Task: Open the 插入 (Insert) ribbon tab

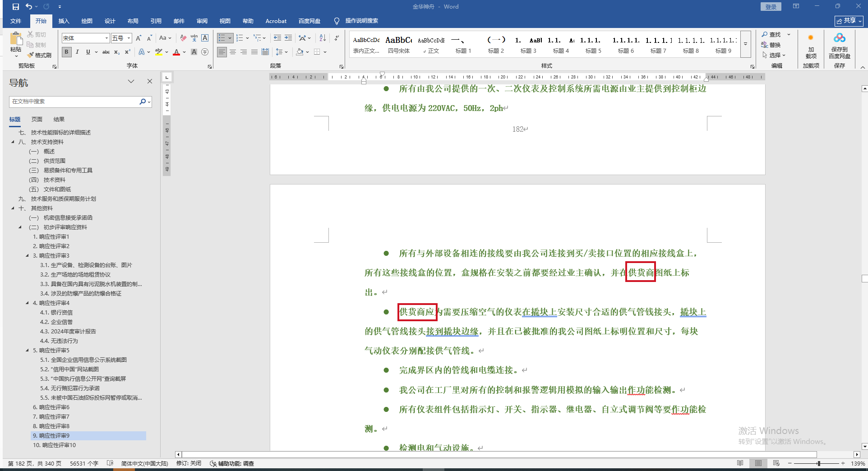Action: click(64, 21)
